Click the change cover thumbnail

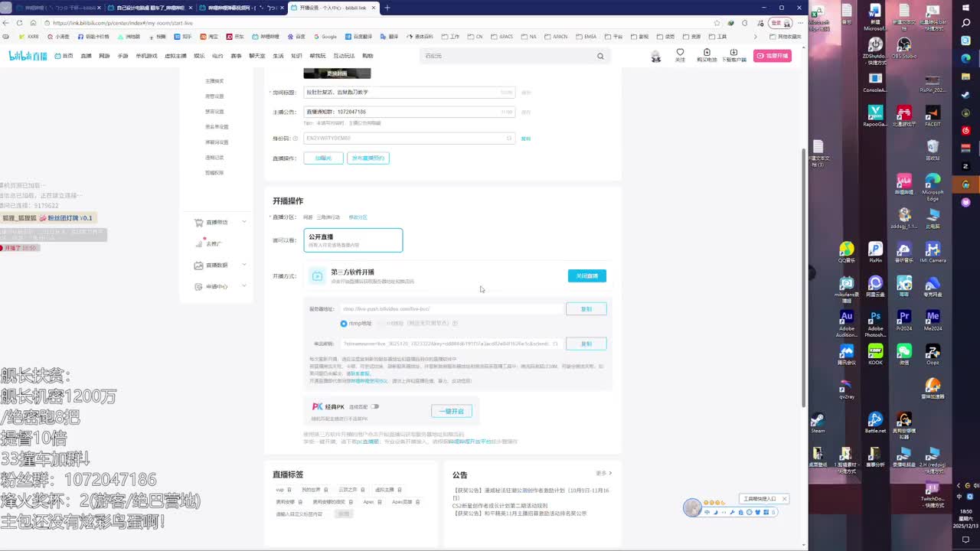coord(337,73)
